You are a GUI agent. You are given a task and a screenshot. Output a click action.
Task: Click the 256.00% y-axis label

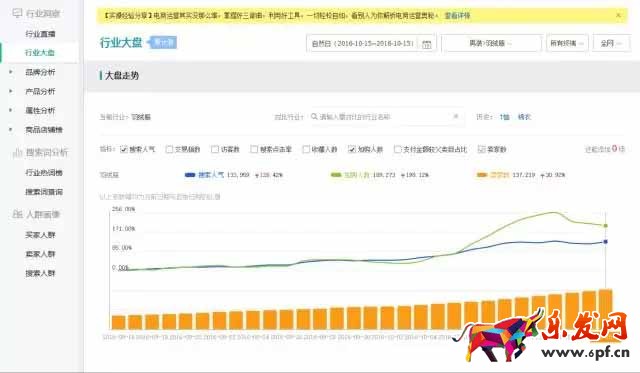point(123,209)
